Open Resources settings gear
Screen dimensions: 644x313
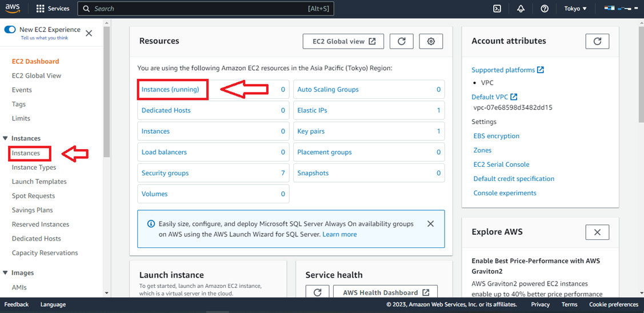pyautogui.click(x=431, y=41)
